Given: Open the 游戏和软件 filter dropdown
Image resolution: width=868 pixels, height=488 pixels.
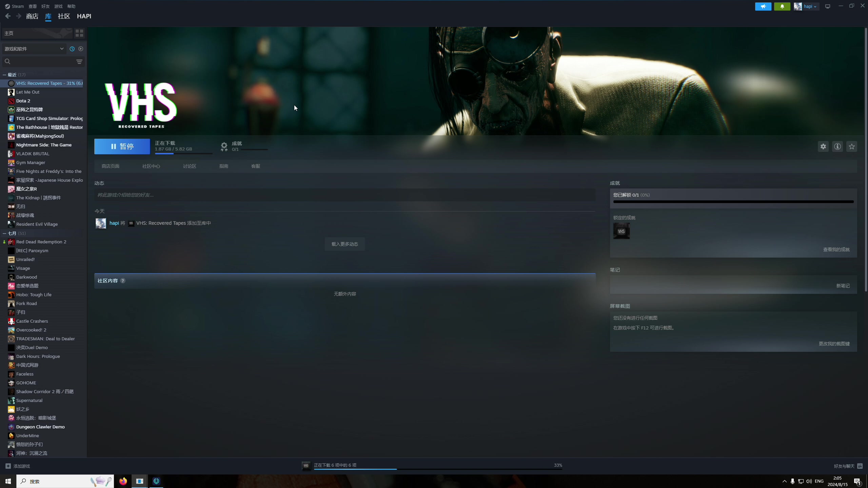Looking at the screenshot, I should 34,49.
